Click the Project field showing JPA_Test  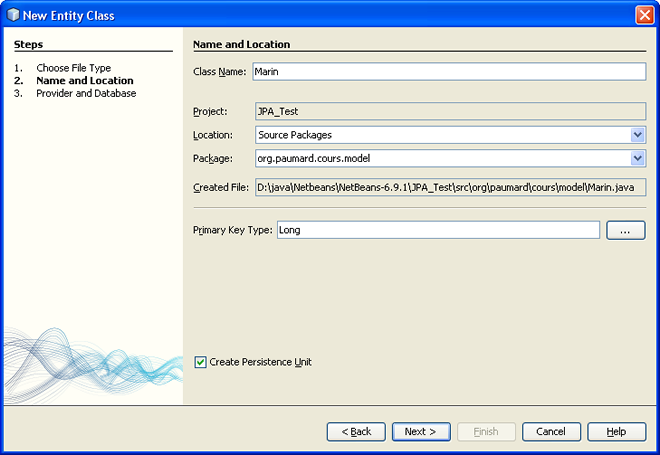coord(450,112)
